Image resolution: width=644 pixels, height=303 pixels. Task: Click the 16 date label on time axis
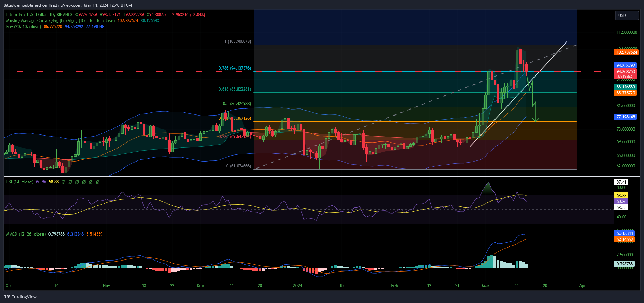pyautogui.click(x=57, y=286)
